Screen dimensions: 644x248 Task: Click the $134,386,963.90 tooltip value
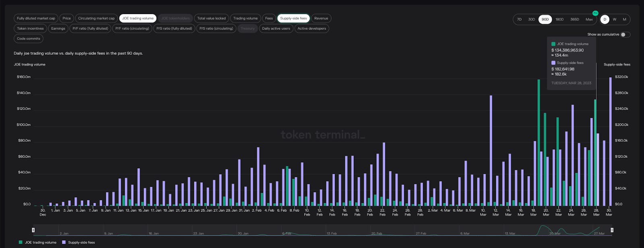[x=568, y=50]
